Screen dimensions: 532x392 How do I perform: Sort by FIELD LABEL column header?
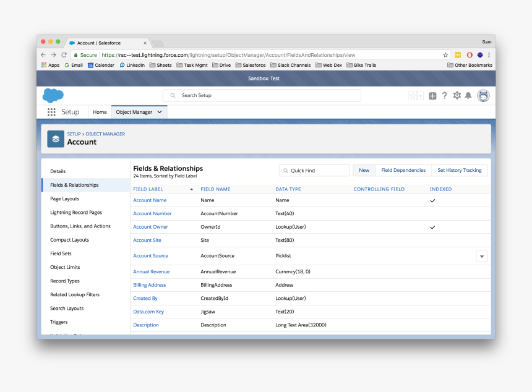(x=148, y=189)
